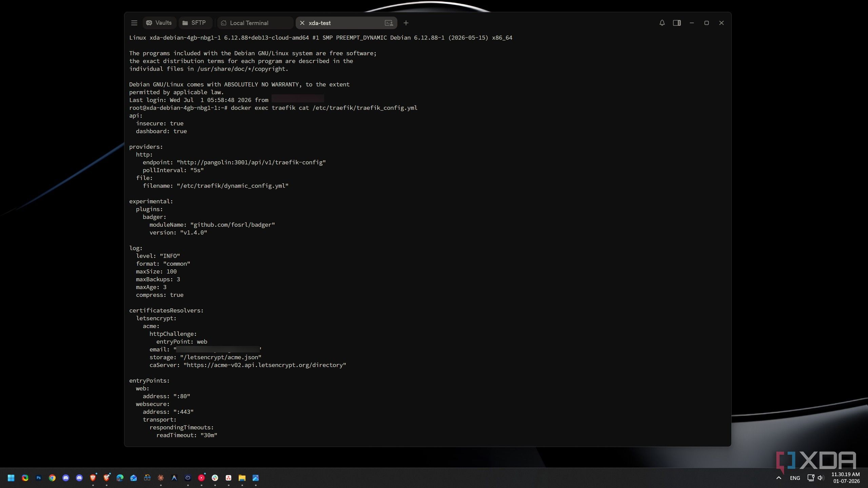Click the storage acme.json line
The height and width of the screenshot is (488, 868).
click(x=205, y=357)
